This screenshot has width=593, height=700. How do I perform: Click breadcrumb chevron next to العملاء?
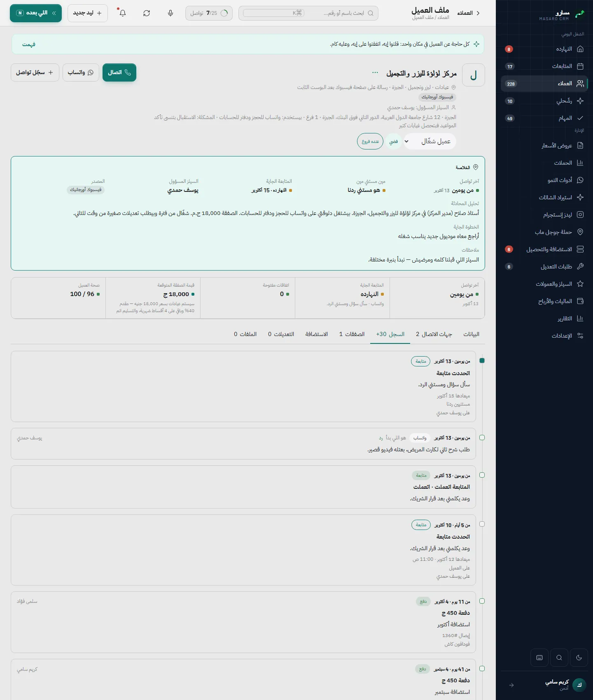point(478,13)
